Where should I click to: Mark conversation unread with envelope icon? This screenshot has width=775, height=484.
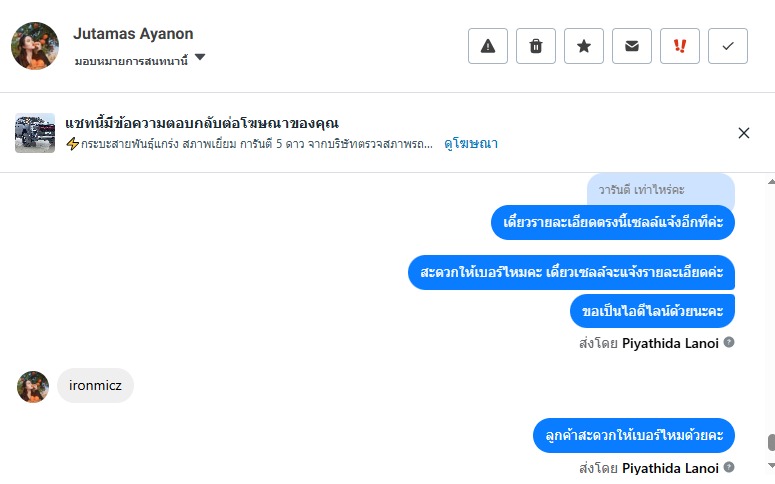(x=632, y=46)
